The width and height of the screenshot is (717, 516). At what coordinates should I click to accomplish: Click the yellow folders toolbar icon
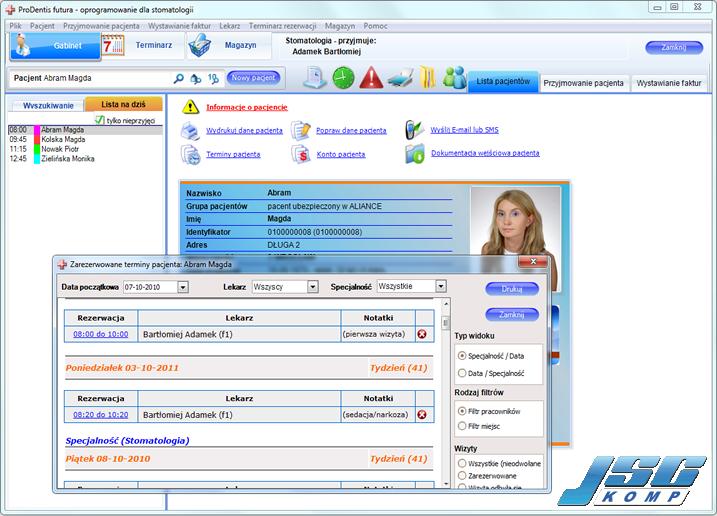click(x=427, y=77)
